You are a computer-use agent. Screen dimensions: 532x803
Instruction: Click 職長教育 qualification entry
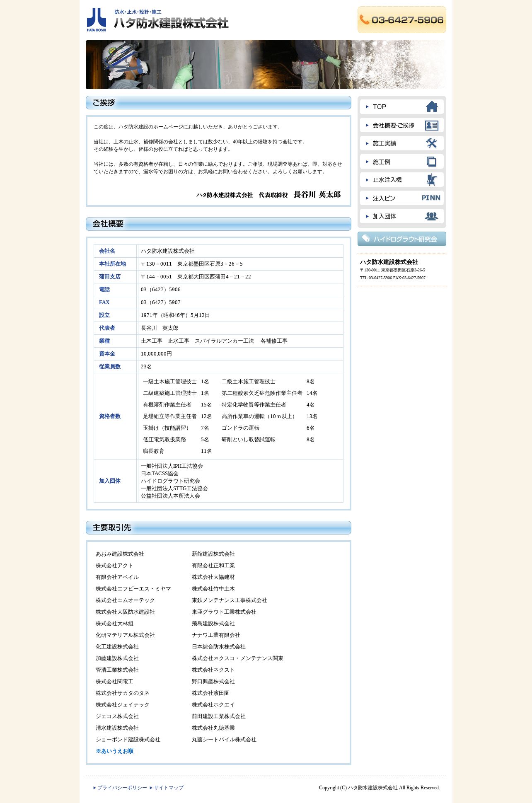tap(154, 451)
